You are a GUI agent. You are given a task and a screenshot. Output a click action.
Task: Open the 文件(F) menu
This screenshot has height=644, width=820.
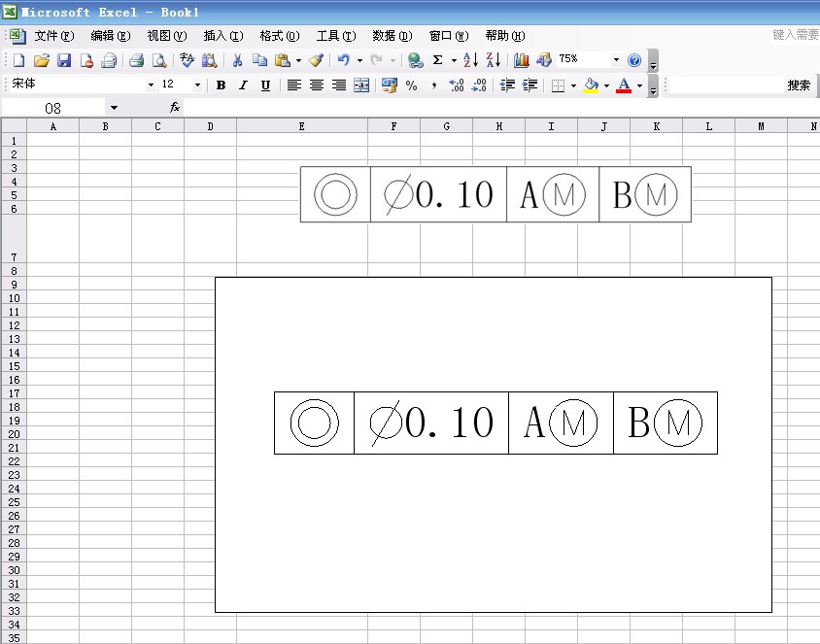point(53,36)
